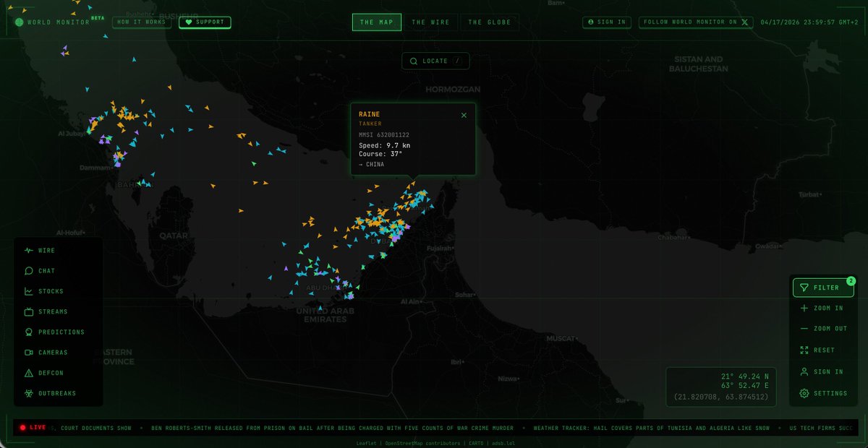Click the Filter button
The image size is (868, 448).
coord(823,288)
